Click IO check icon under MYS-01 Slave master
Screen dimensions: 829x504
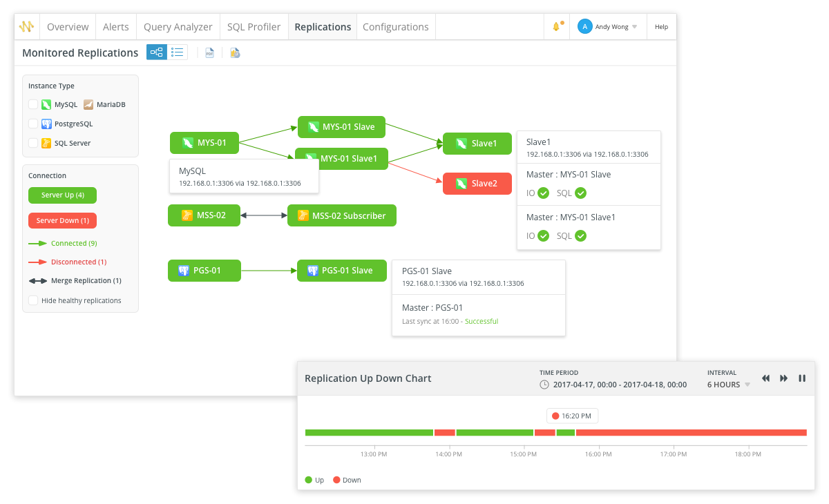544,193
